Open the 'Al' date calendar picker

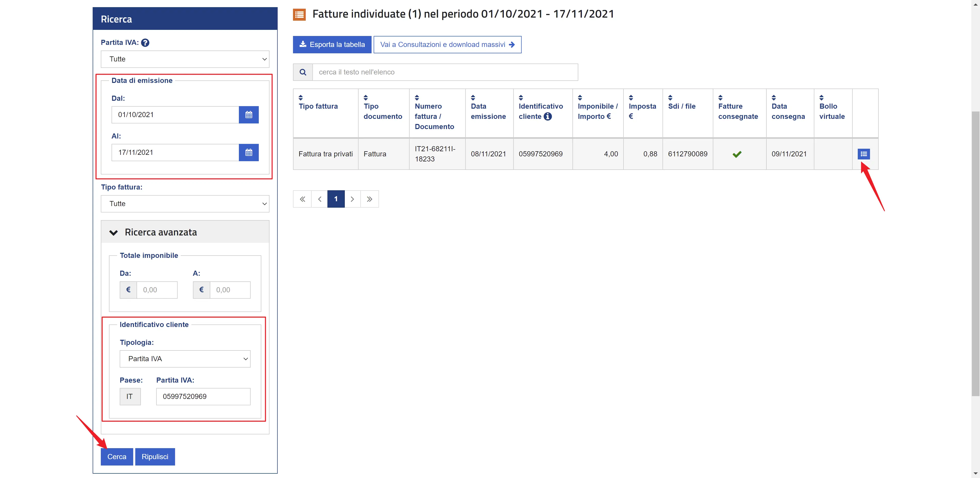248,152
